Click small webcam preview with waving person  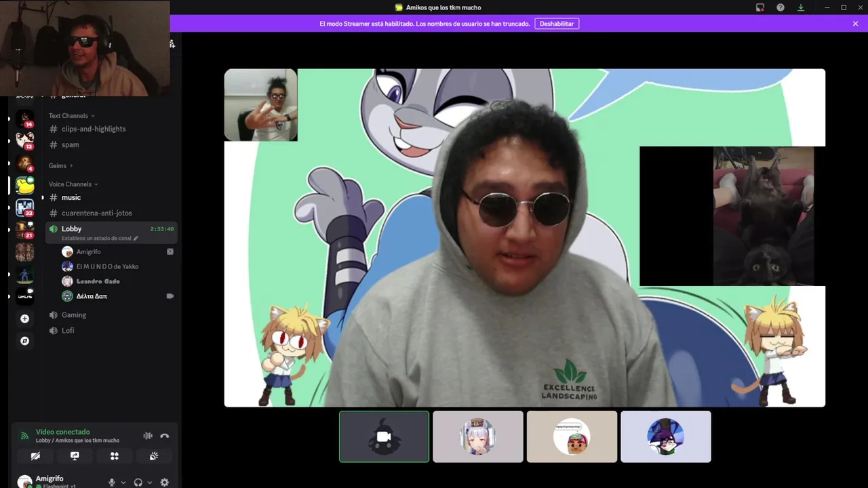[260, 105]
